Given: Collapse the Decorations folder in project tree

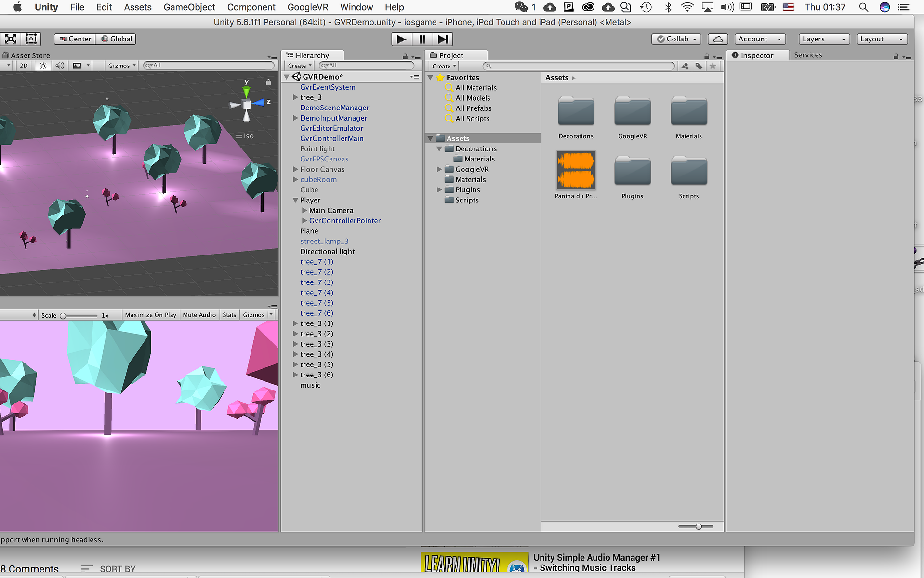Looking at the screenshot, I should [x=439, y=149].
